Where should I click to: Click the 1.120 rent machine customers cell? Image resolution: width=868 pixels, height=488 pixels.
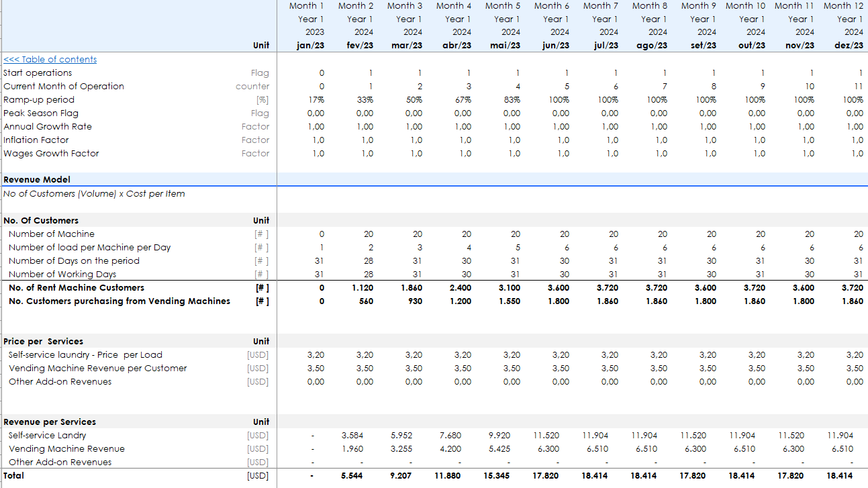[363, 287]
